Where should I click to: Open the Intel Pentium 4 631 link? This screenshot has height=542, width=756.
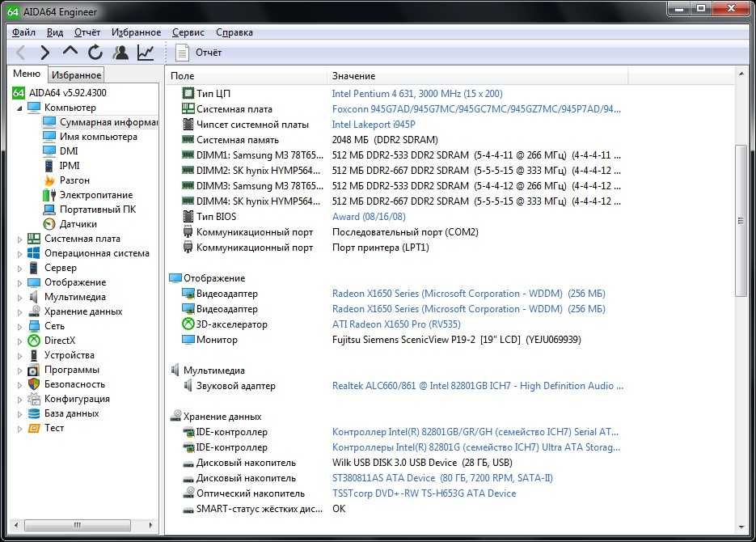(417, 94)
